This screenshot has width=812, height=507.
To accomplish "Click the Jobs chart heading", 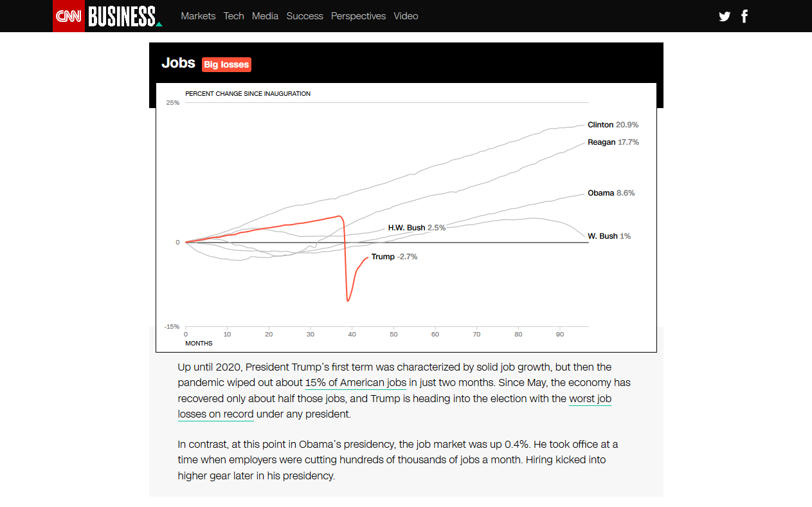I will pyautogui.click(x=178, y=63).
